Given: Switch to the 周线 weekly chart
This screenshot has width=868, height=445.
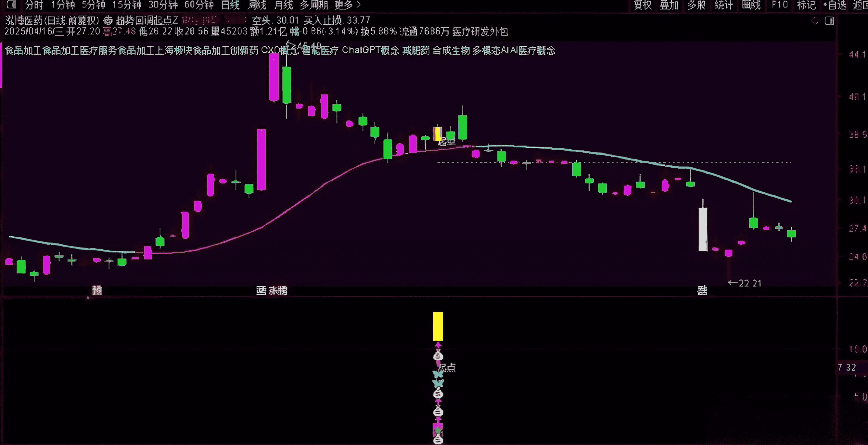Looking at the screenshot, I should pyautogui.click(x=257, y=5).
